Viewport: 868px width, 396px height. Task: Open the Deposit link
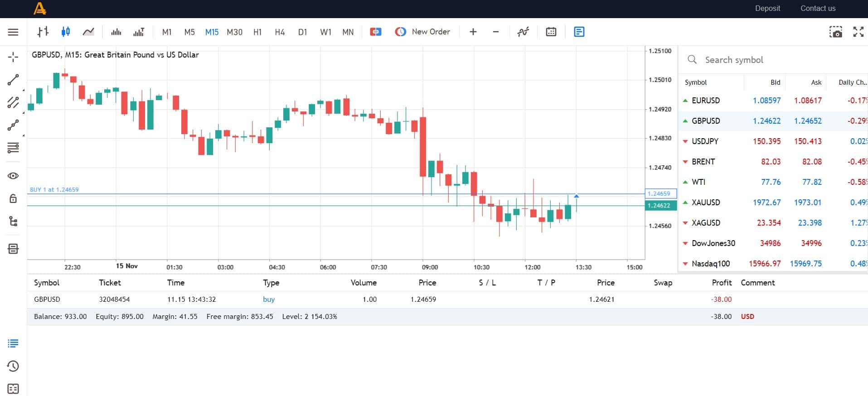tap(767, 8)
